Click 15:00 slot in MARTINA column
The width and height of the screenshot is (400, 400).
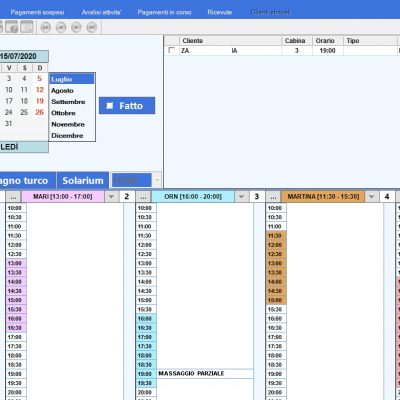(276, 300)
